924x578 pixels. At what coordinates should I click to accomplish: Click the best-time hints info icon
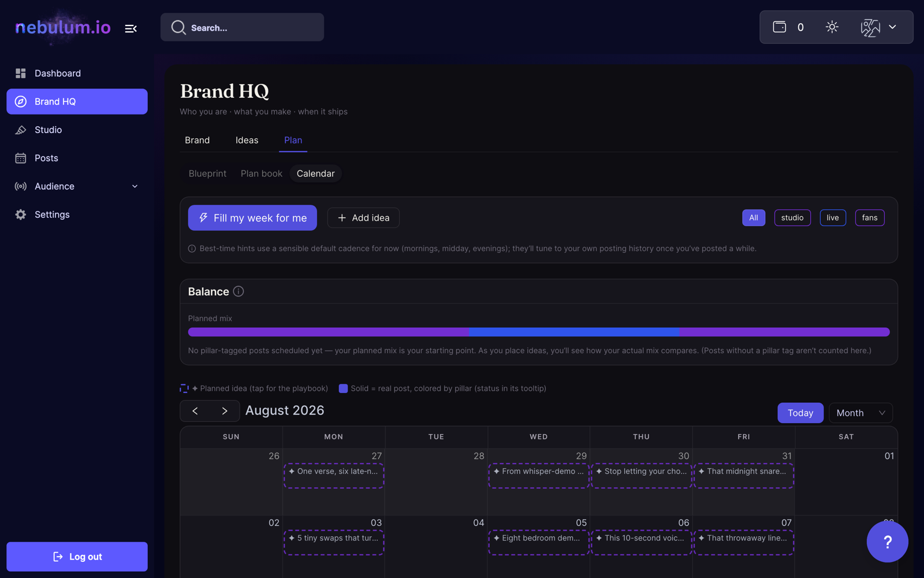click(x=192, y=249)
